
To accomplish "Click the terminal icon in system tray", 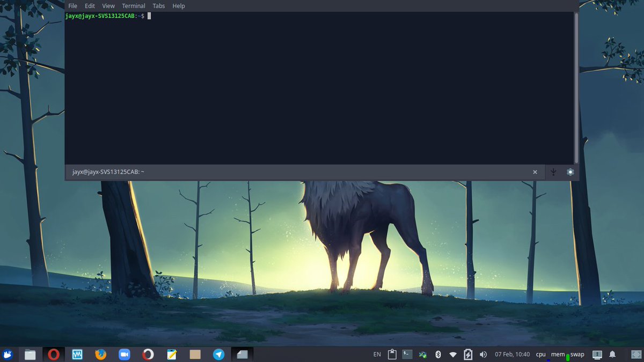I will coord(407,354).
